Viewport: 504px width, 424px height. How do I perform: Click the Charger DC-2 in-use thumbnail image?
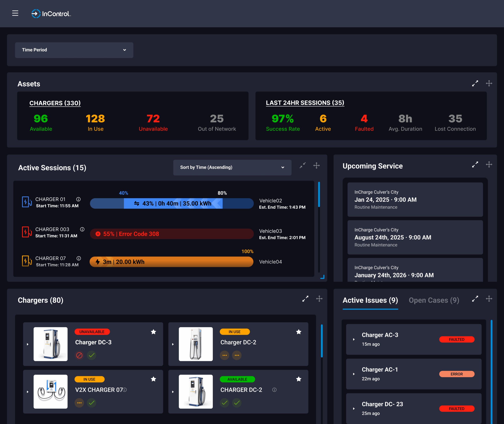click(195, 344)
